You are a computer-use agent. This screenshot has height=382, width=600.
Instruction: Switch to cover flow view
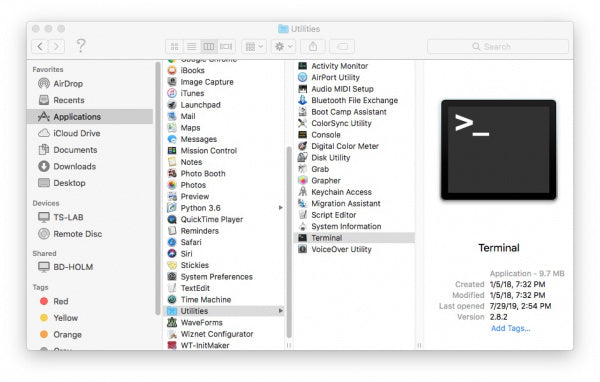pos(226,47)
